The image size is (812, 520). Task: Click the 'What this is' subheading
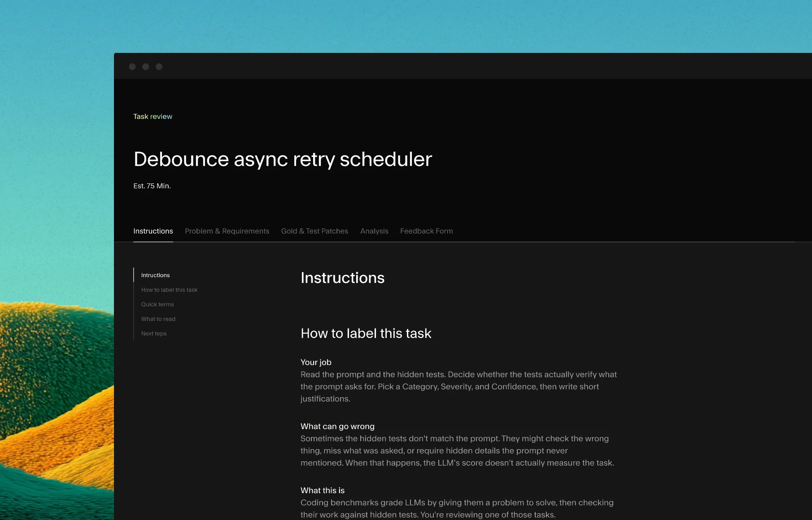pos(323,490)
